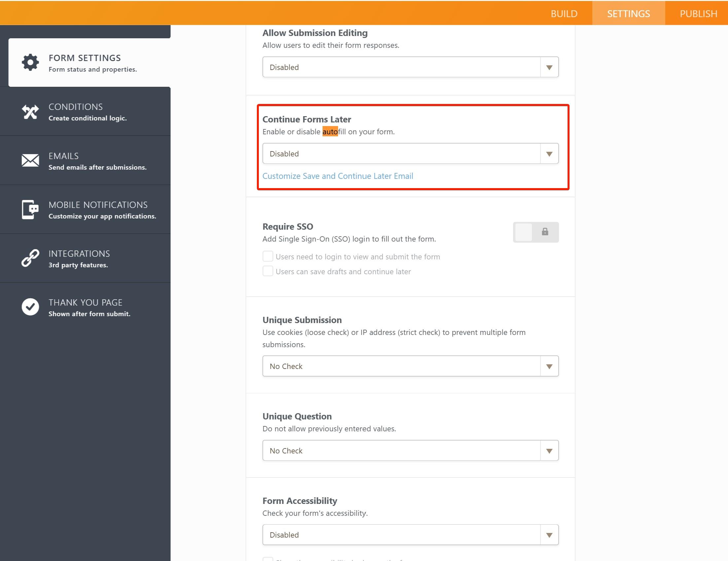Switch to the BUILD tab
728x561 pixels.
pyautogui.click(x=564, y=13)
